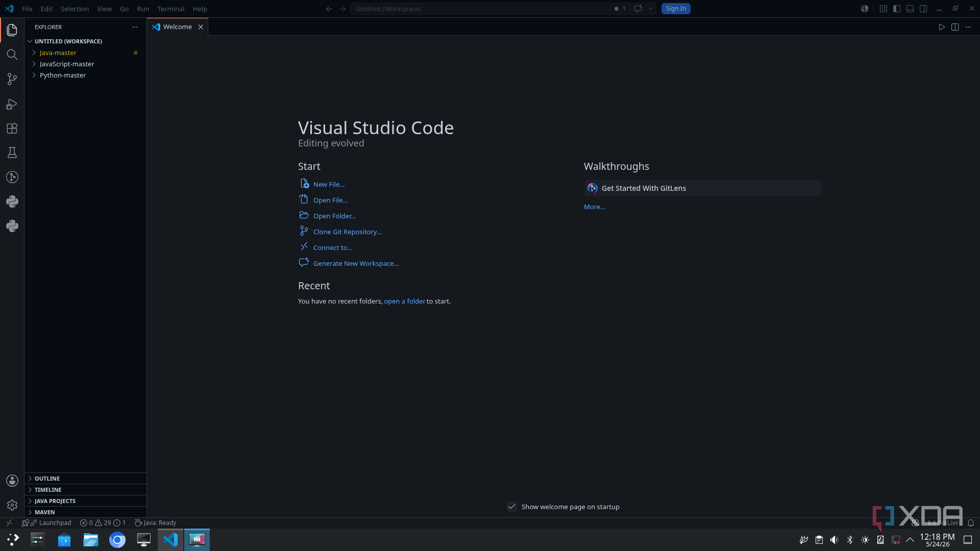This screenshot has height=551, width=980.
Task: Open the Search view in activity bar
Action: (x=12, y=55)
